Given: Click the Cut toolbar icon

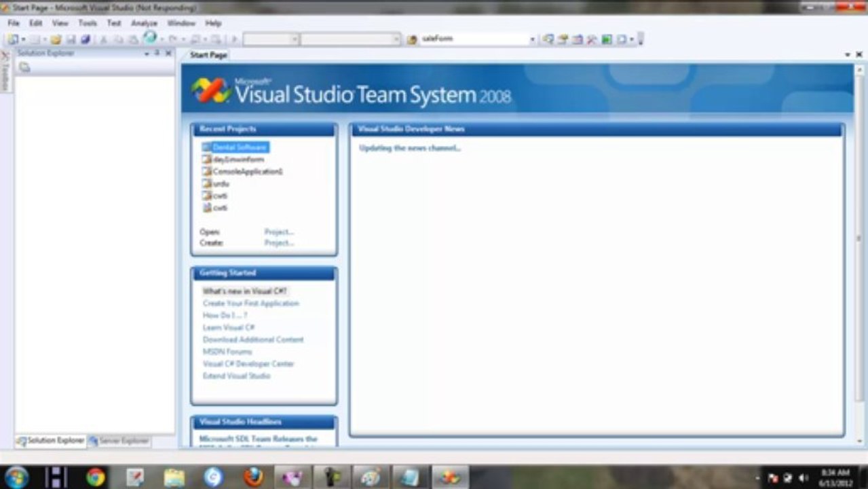Looking at the screenshot, I should tap(103, 39).
